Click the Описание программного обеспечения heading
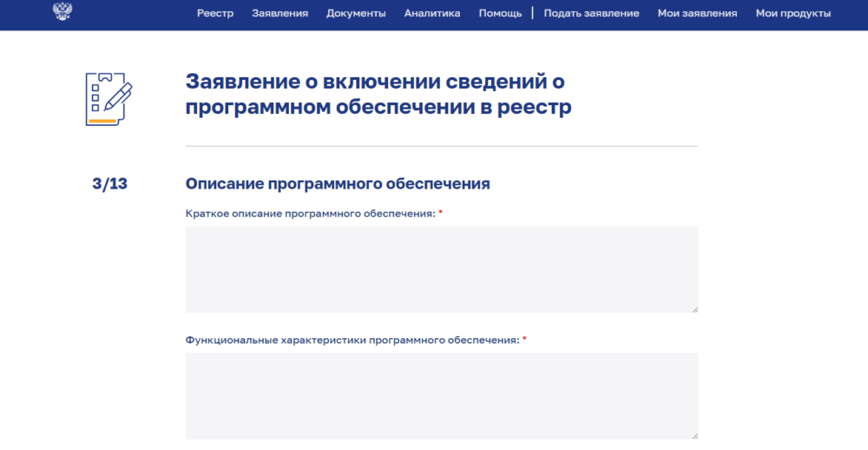Viewport: 868px width, 450px height. coord(338,183)
